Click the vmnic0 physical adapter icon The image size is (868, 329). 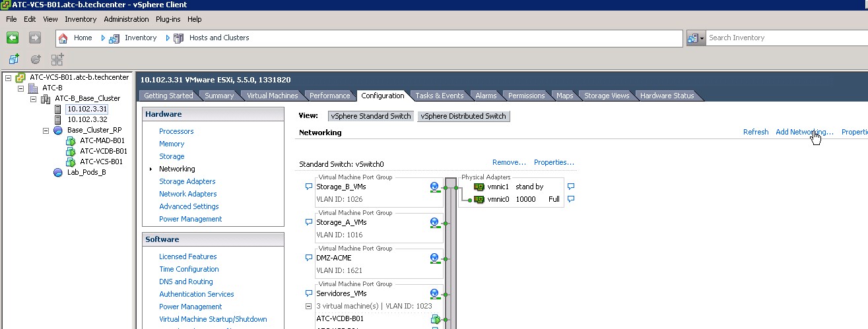479,200
